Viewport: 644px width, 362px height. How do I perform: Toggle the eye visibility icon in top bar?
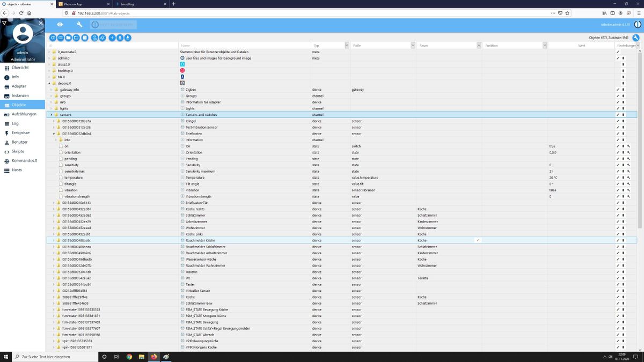60,25
